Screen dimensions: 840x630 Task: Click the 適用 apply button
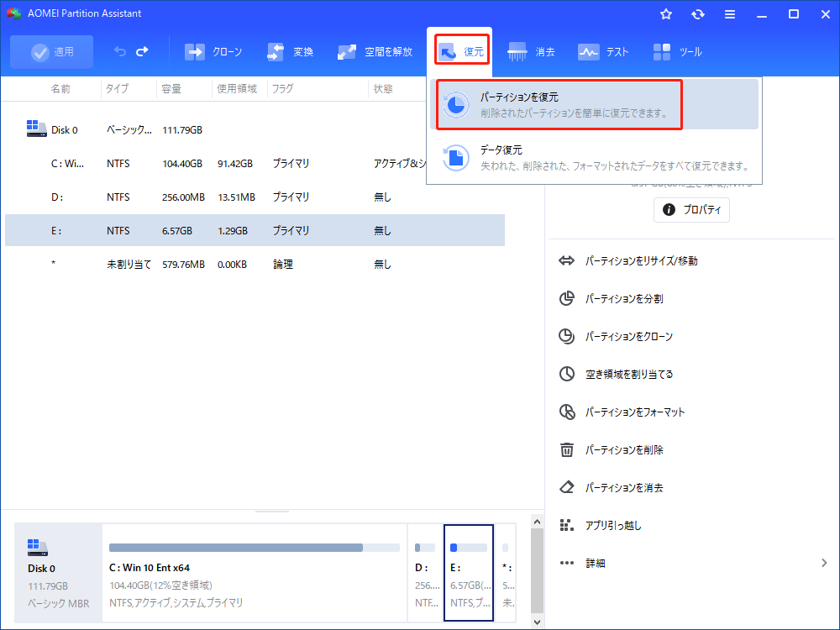tap(51, 52)
